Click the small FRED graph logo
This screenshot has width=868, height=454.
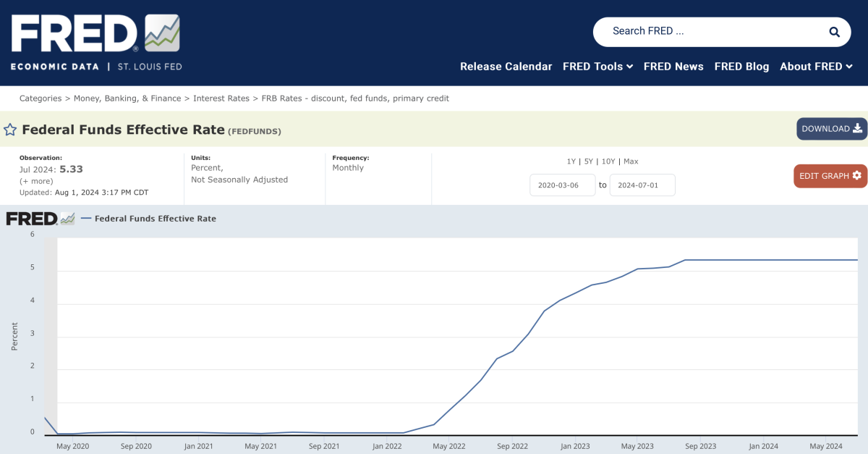pos(41,218)
